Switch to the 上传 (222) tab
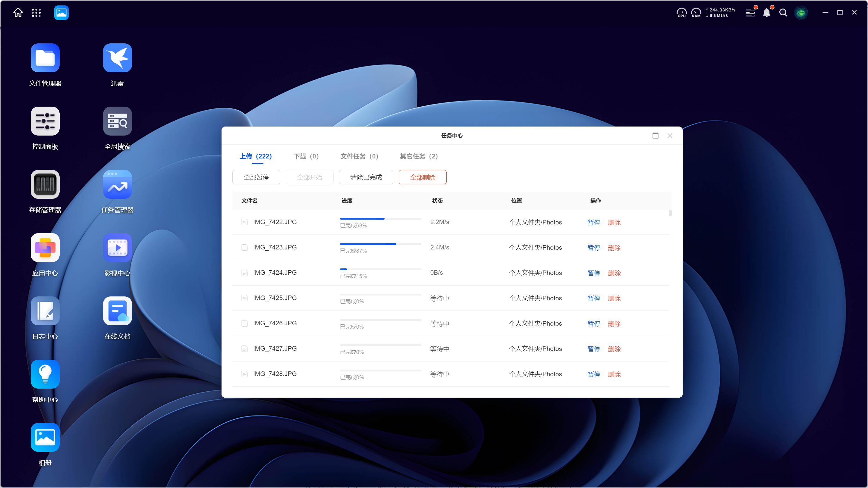This screenshot has width=868, height=488. click(256, 156)
